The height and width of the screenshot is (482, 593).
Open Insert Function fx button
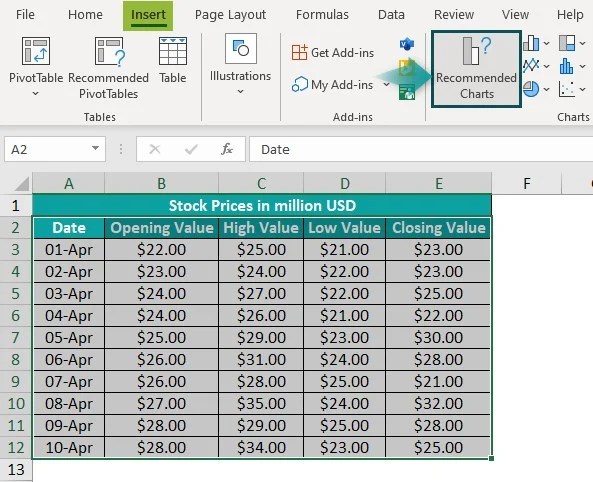click(x=227, y=149)
